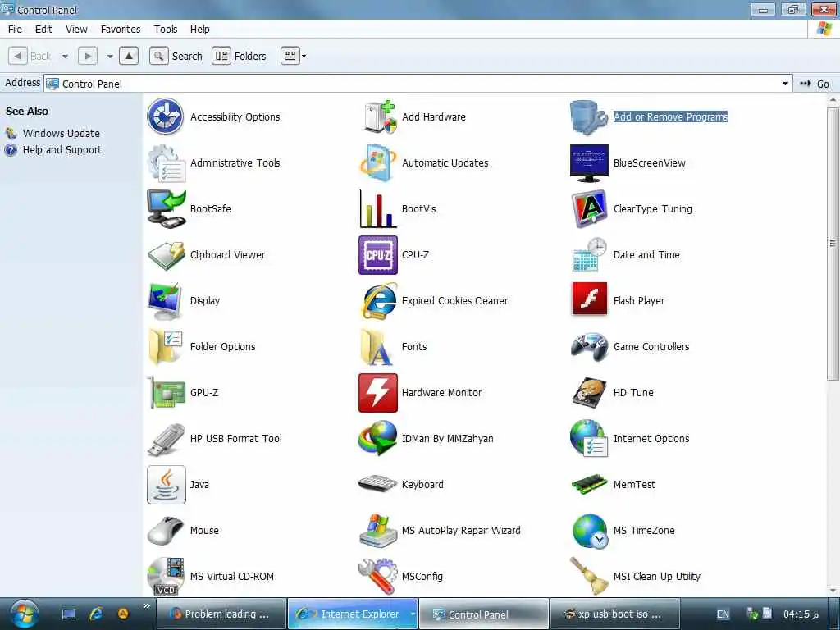Click the Address bar field

[418, 84]
